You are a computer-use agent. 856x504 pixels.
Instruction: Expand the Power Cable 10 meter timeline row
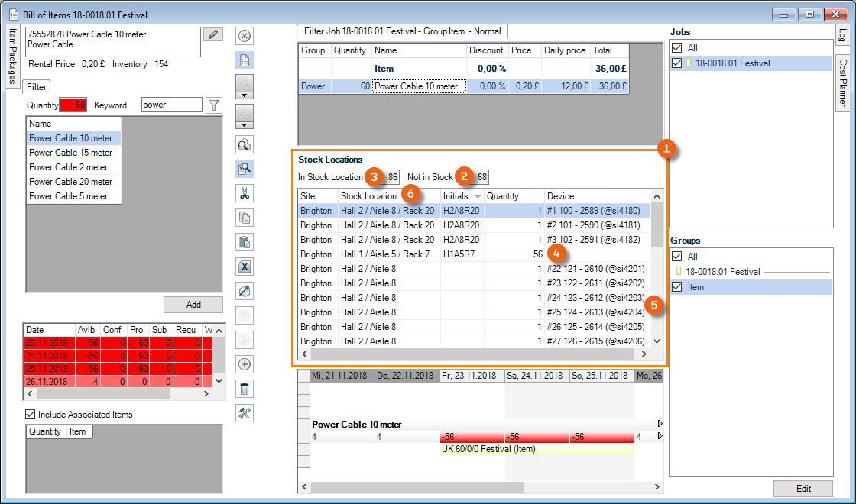[x=660, y=423]
